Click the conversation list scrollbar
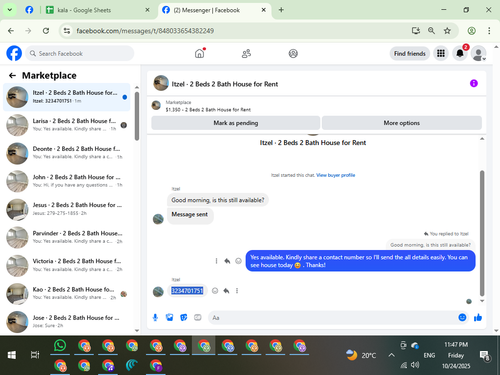 point(137,116)
